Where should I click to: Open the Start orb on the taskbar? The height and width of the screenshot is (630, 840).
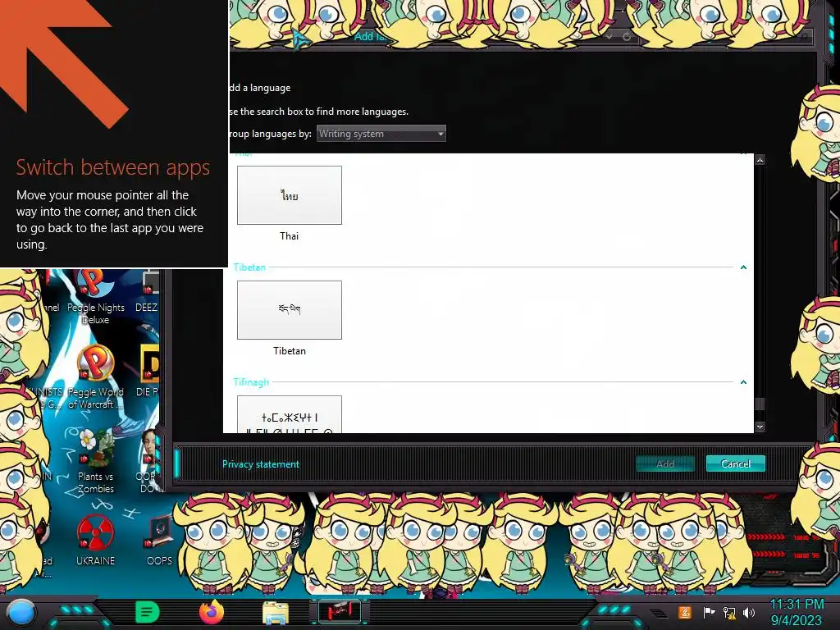(21, 612)
